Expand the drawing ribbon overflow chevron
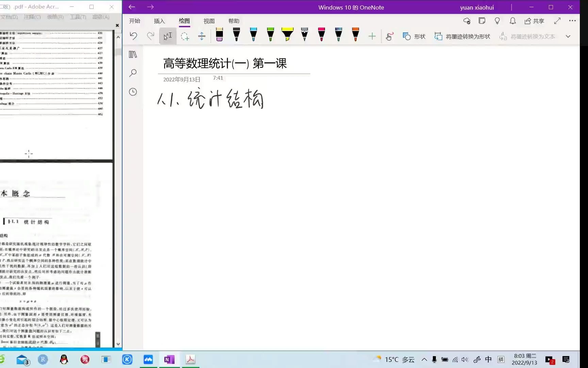Viewport: 588px width, 368px height. point(568,36)
